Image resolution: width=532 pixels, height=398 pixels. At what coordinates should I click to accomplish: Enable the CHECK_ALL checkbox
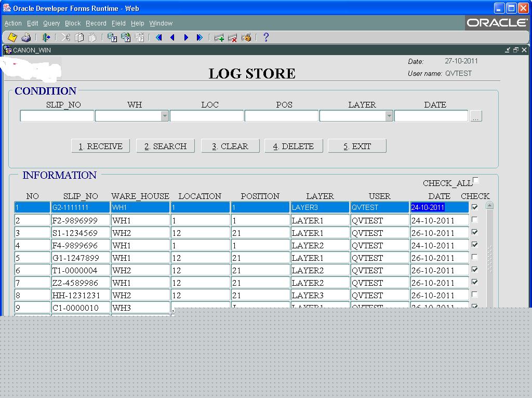[x=476, y=180]
